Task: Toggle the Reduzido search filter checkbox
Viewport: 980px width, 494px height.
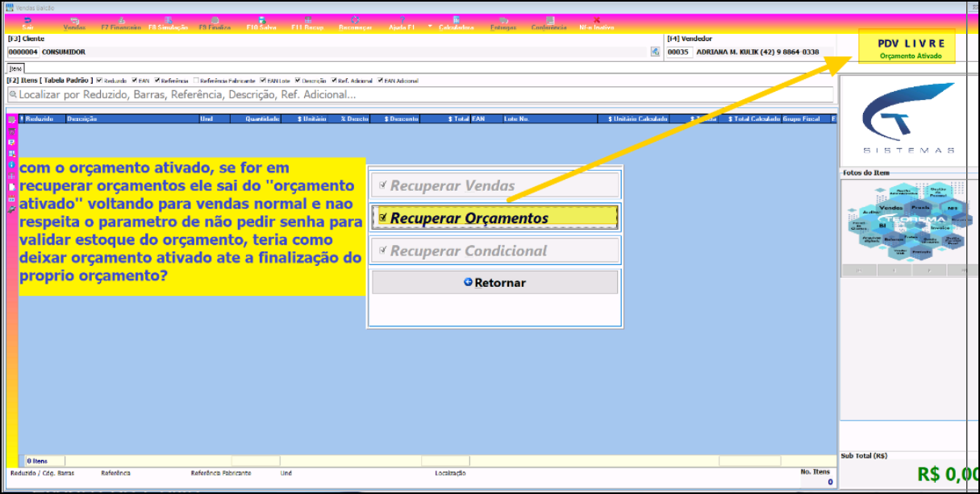Action: click(x=99, y=81)
